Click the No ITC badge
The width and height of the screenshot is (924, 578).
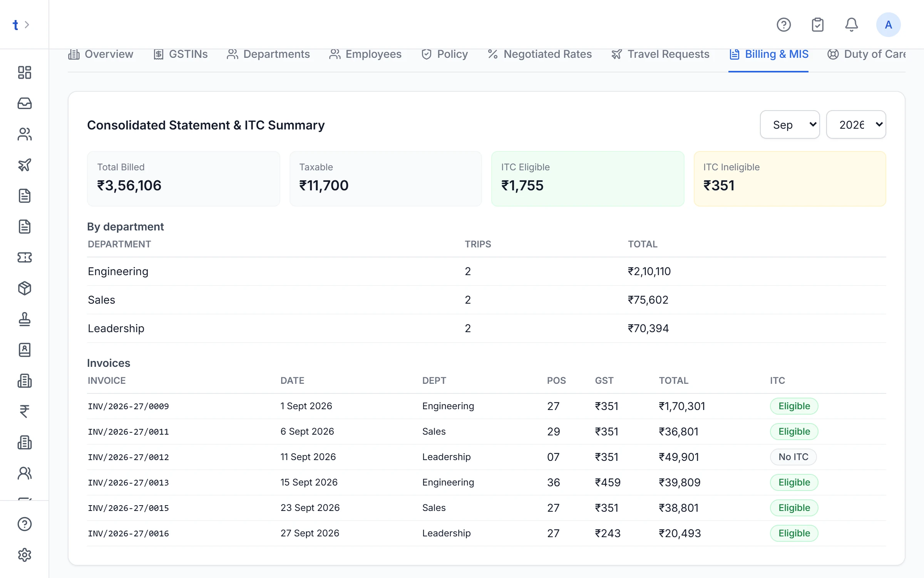click(x=793, y=457)
